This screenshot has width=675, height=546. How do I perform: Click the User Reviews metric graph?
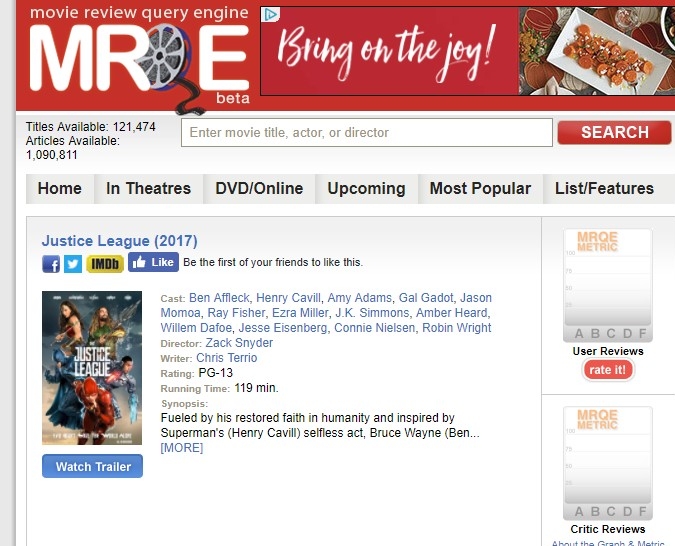[607, 285]
